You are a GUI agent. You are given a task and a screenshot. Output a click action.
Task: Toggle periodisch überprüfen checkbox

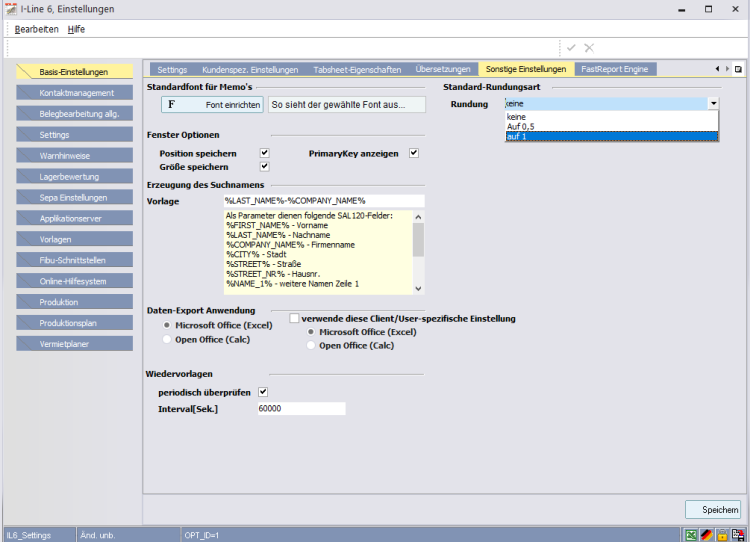[263, 392]
